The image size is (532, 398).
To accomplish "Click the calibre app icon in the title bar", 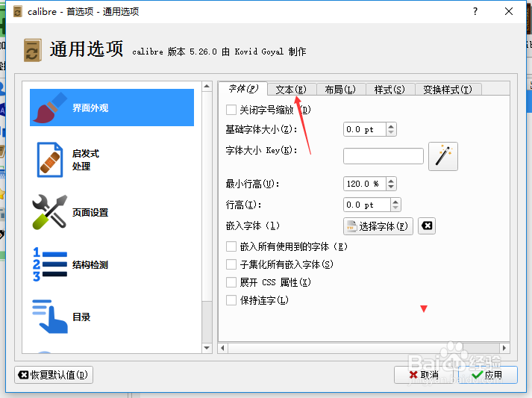I will [17, 11].
